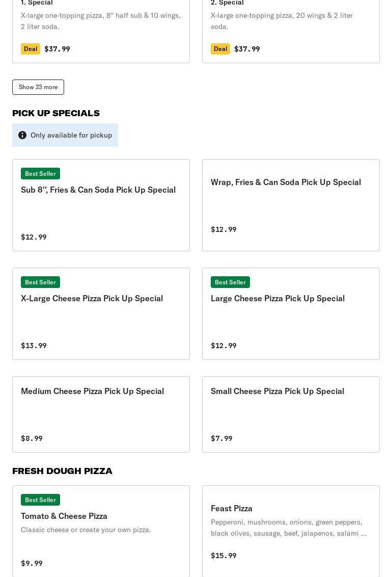
Task: Click Best Seller badge on Tomato & Cheese Pizza
Action: point(40,500)
